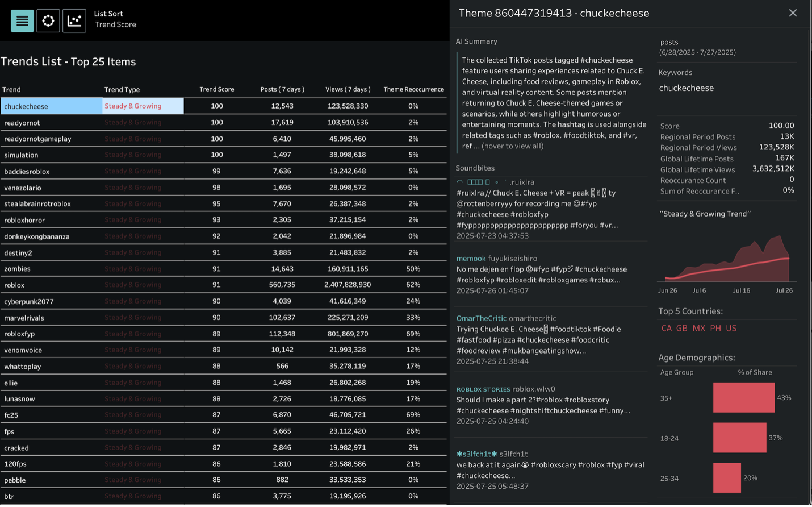The height and width of the screenshot is (507, 812).
Task: Click the zombies Views value 160,911,165
Action: [348, 269]
